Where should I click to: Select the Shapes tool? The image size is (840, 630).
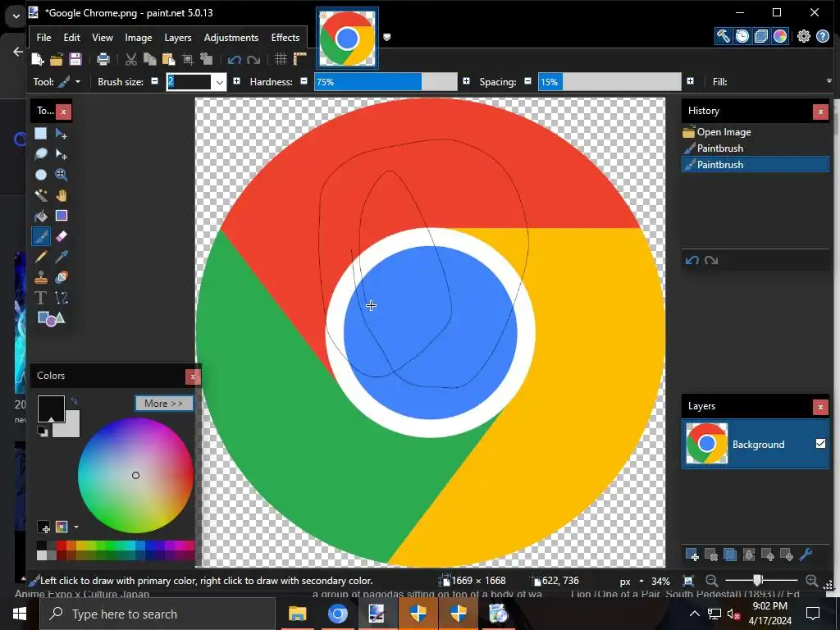tap(51, 319)
